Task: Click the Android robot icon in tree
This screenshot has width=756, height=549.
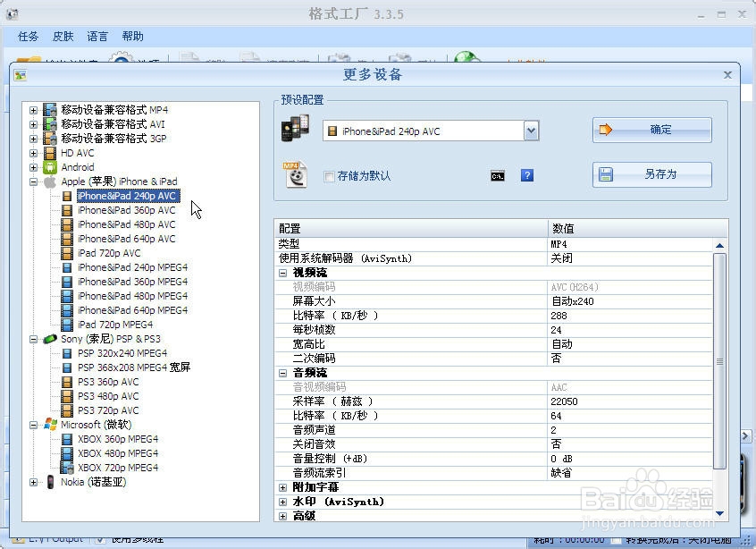Action: [50, 167]
